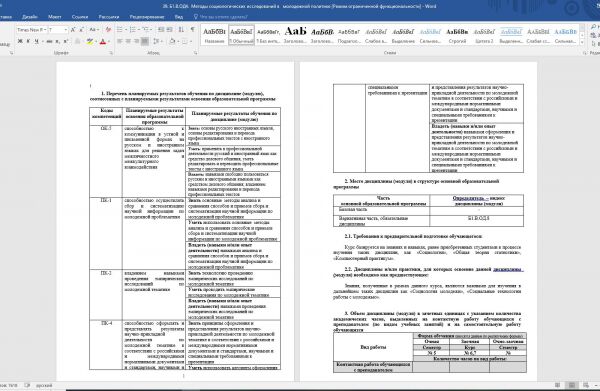
Task: Apply a numbered list
Action: (133, 29)
